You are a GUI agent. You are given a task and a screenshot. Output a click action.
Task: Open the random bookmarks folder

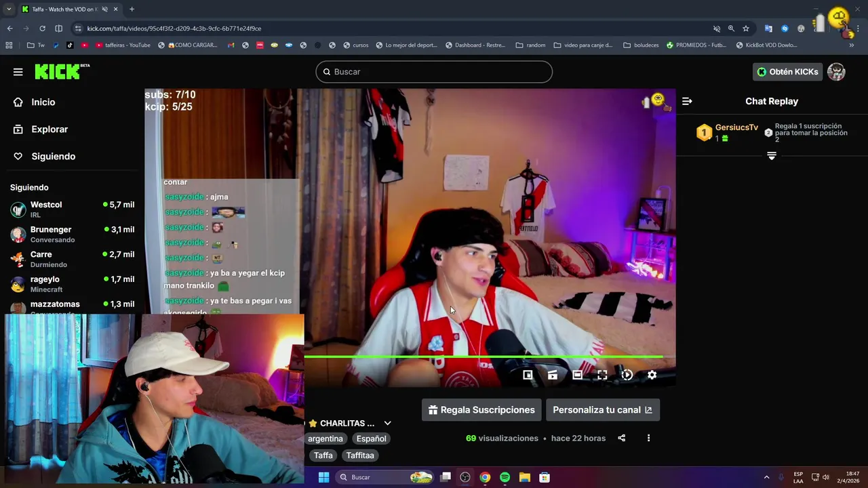530,45
